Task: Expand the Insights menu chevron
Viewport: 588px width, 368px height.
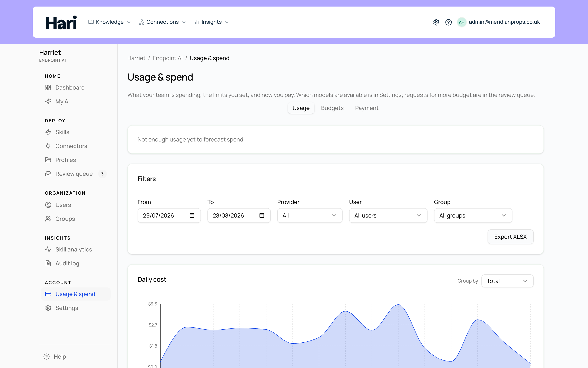Action: point(227,22)
